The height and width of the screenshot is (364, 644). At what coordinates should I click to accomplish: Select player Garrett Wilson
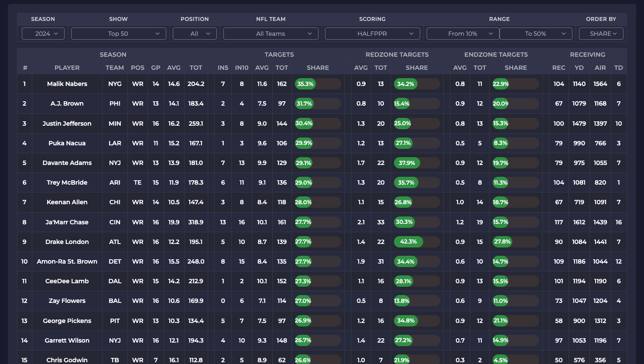coord(67,340)
